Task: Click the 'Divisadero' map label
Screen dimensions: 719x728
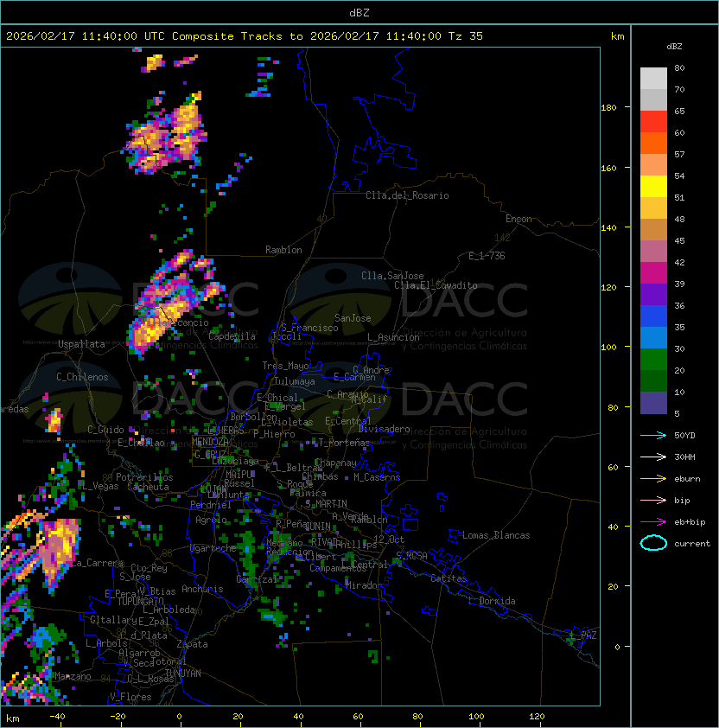Action: (x=385, y=429)
